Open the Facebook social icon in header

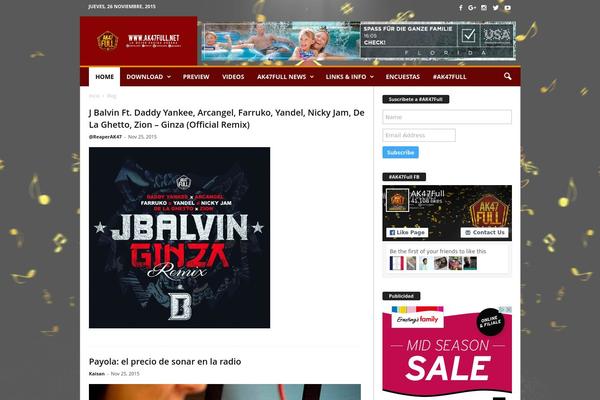click(x=460, y=8)
